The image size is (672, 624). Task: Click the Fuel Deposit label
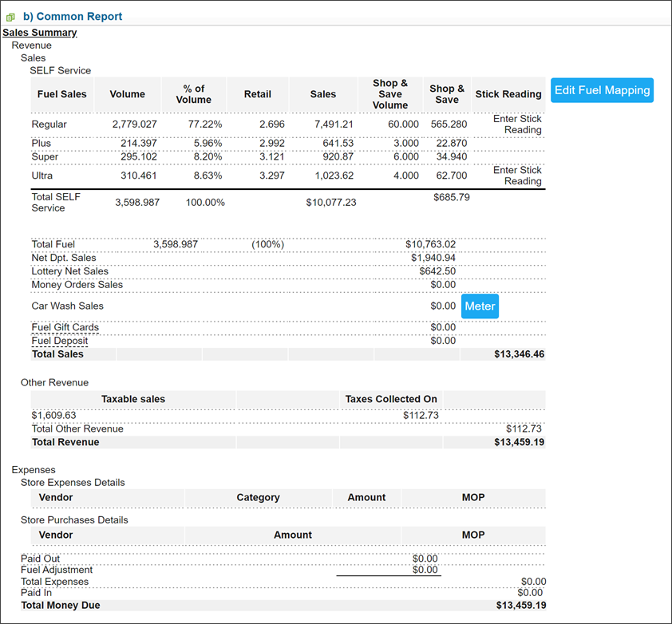[60, 341]
